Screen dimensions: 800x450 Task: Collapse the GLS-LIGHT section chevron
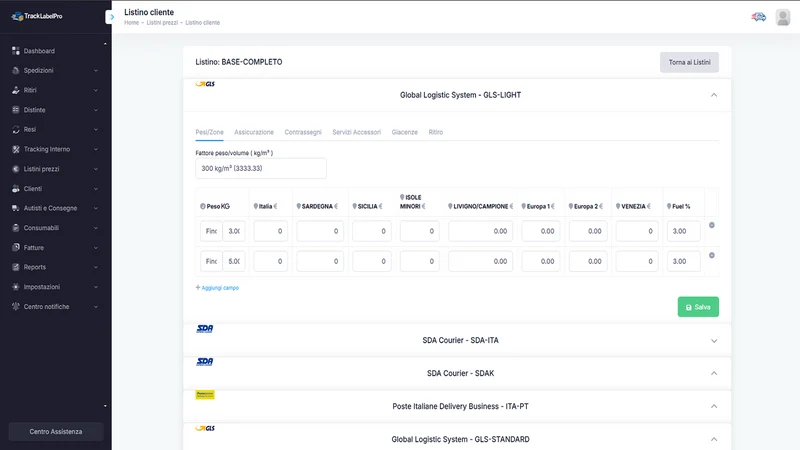pos(714,95)
